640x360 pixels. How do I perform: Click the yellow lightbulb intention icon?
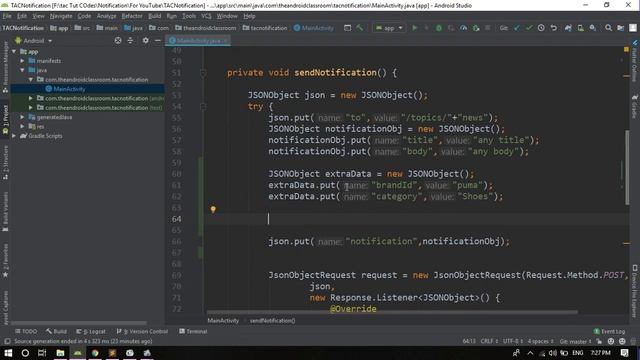pyautogui.click(x=213, y=209)
